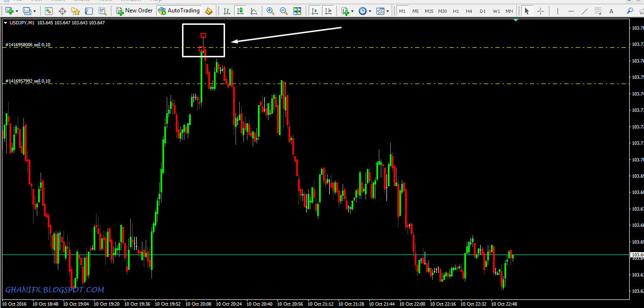Draw a vertical line object
Screen dimensions: 644x308
558,11
